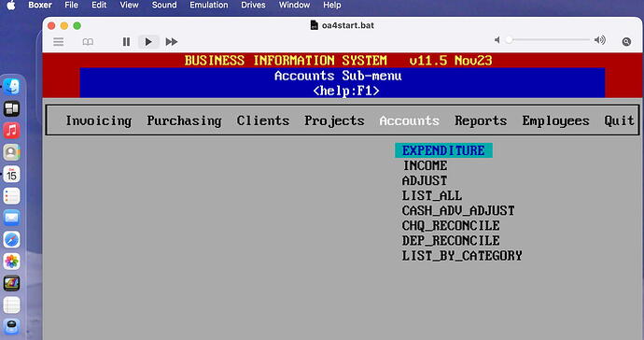This screenshot has height=340, width=644.
Task: Open Safari in the Dock
Action: tap(11, 239)
